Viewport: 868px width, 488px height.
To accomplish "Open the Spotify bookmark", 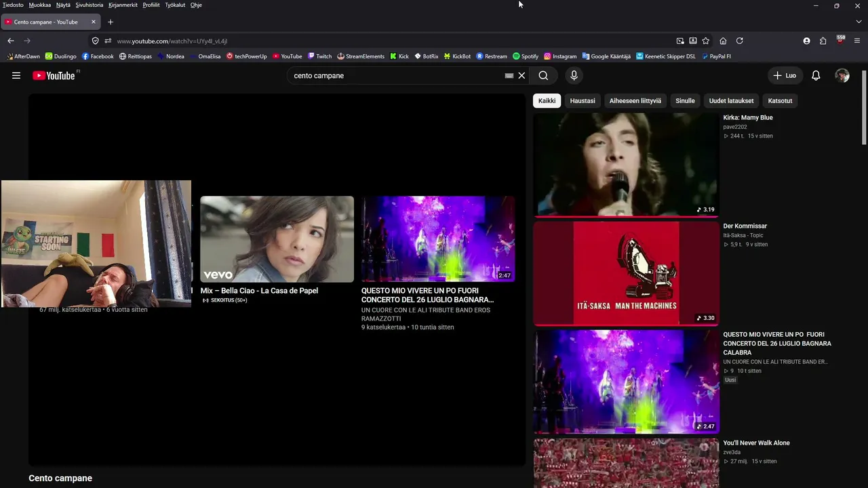I will pos(526,56).
